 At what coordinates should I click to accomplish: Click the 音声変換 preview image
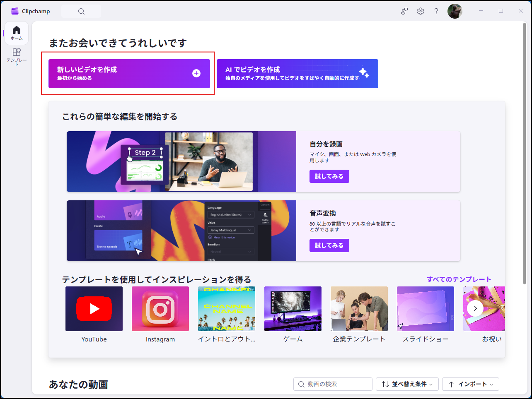(x=181, y=231)
